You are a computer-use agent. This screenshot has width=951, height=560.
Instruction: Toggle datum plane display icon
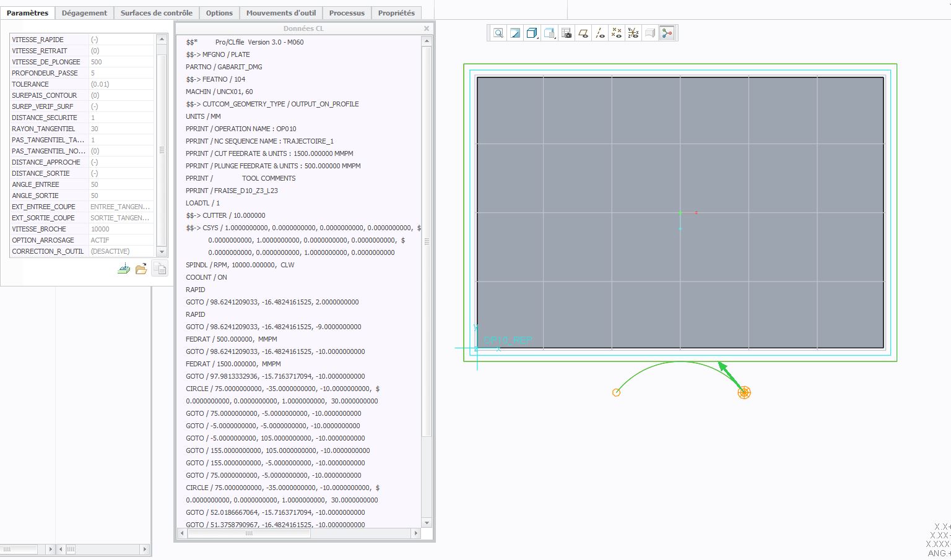(x=583, y=33)
